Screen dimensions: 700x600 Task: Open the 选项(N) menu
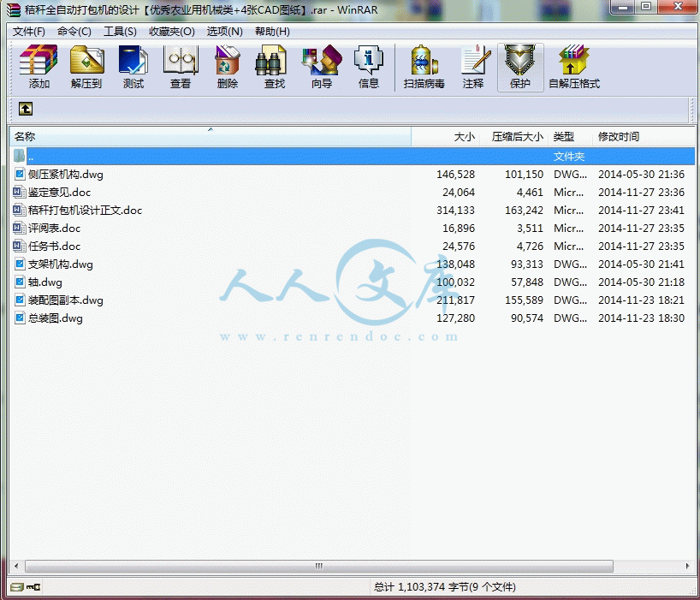(x=224, y=32)
